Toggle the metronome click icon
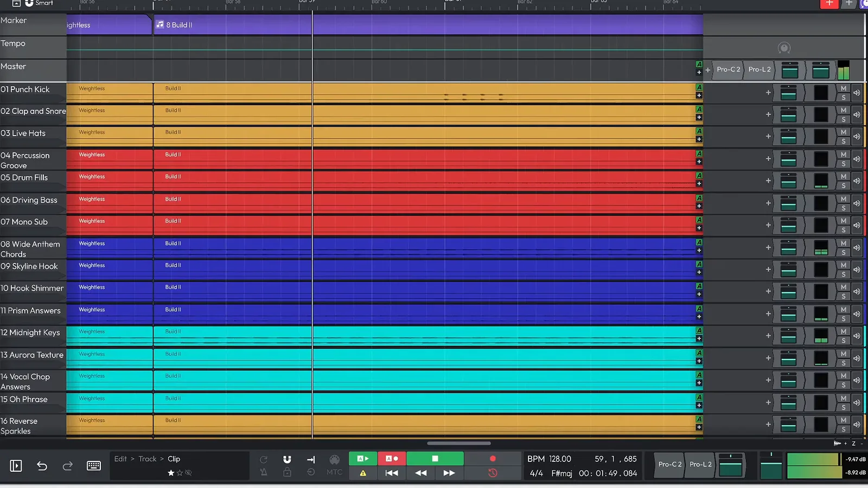 click(x=264, y=472)
